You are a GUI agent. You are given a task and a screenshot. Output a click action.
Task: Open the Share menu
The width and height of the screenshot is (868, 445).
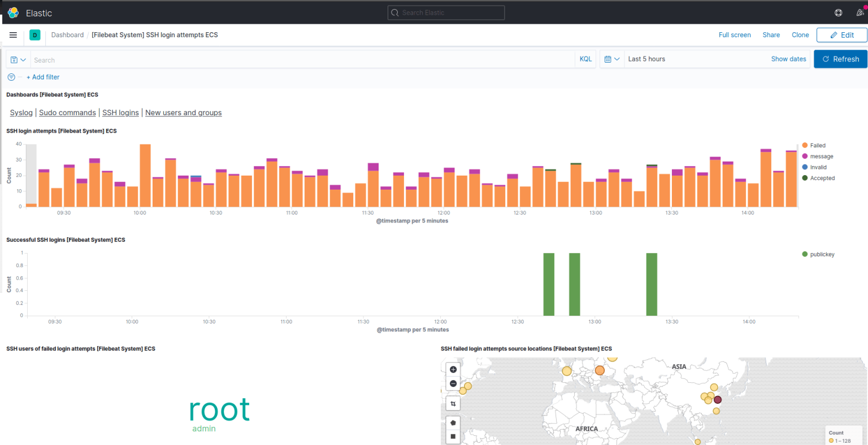(771, 34)
